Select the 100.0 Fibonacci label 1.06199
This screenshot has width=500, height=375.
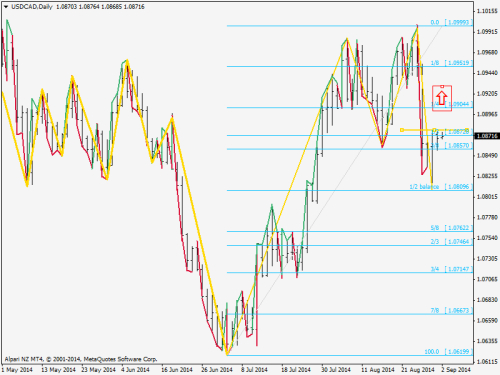(x=448, y=352)
